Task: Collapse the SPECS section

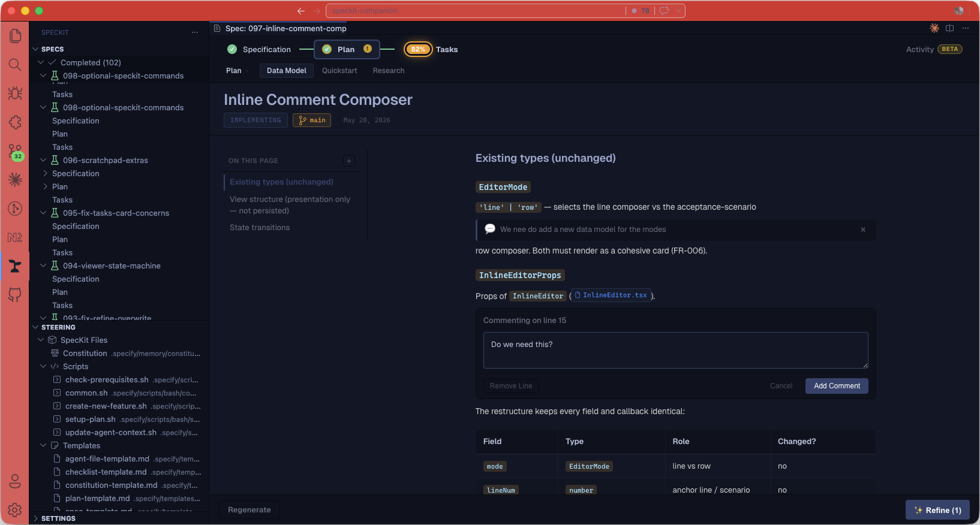Action: click(x=35, y=49)
